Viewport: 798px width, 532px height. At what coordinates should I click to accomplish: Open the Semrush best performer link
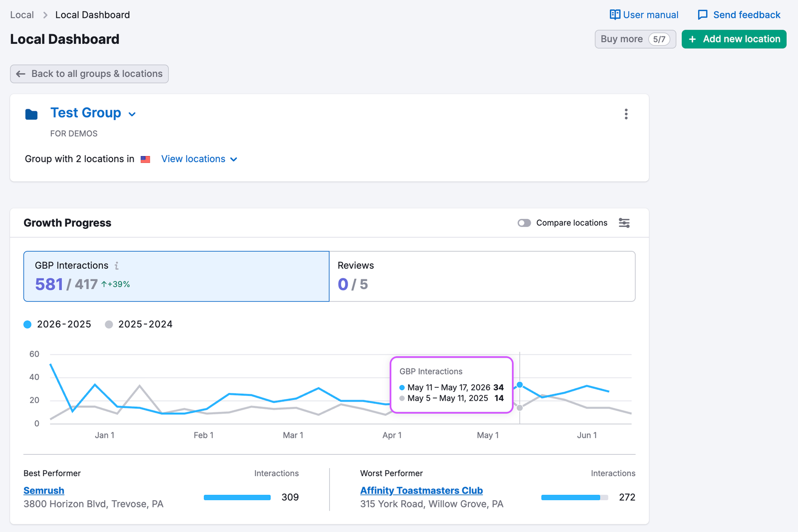tap(44, 491)
